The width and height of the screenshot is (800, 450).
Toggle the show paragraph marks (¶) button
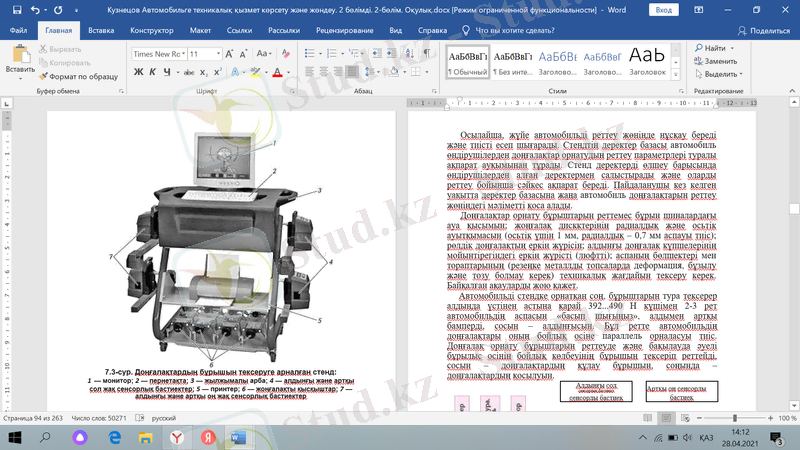coord(427,53)
